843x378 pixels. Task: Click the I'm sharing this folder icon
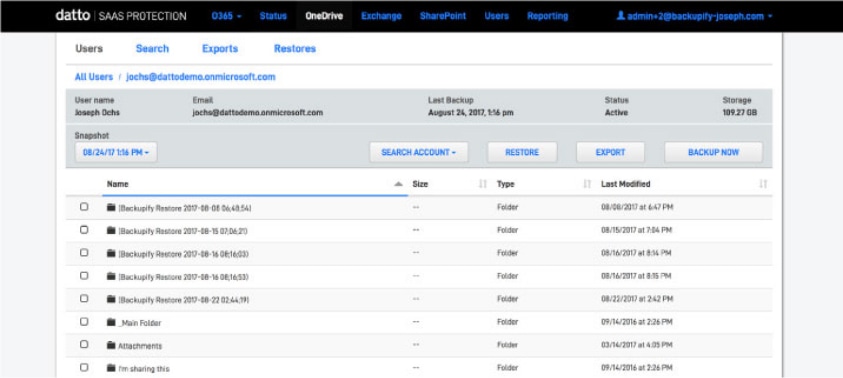(111, 368)
